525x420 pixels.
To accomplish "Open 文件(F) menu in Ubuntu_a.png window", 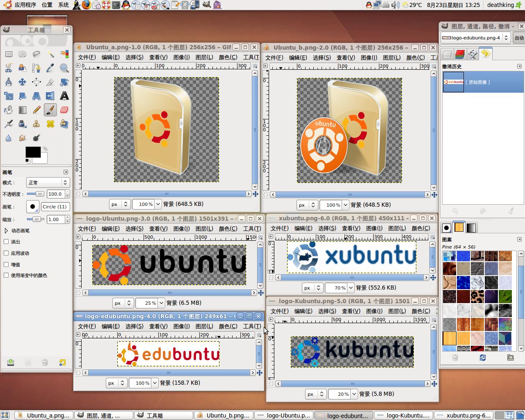I will [x=87, y=57].
